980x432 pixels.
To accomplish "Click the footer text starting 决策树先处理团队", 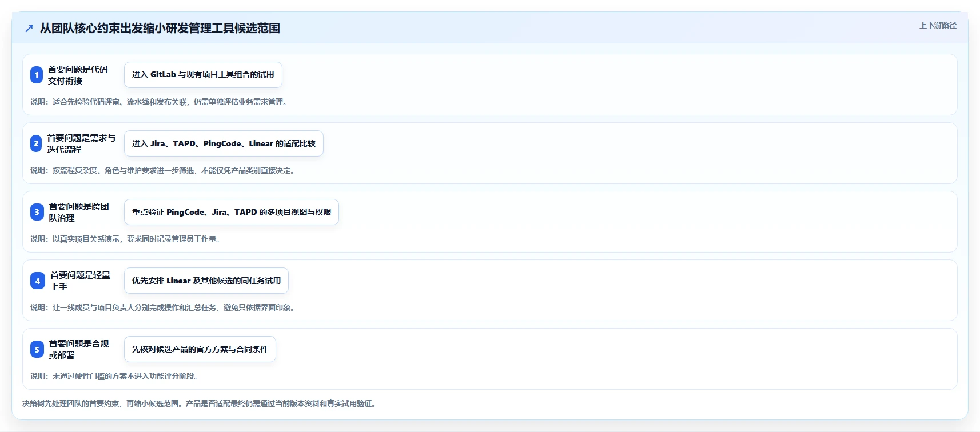I will 200,403.
